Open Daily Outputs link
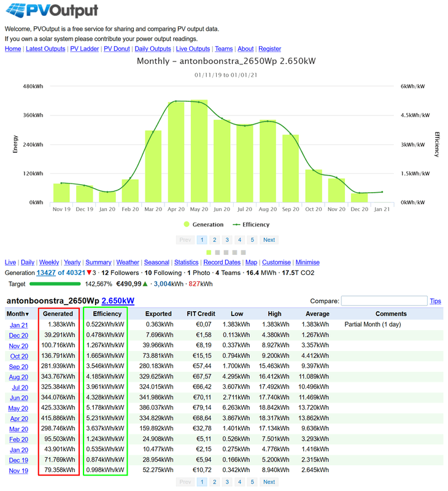The image size is (448, 491). coord(153,49)
